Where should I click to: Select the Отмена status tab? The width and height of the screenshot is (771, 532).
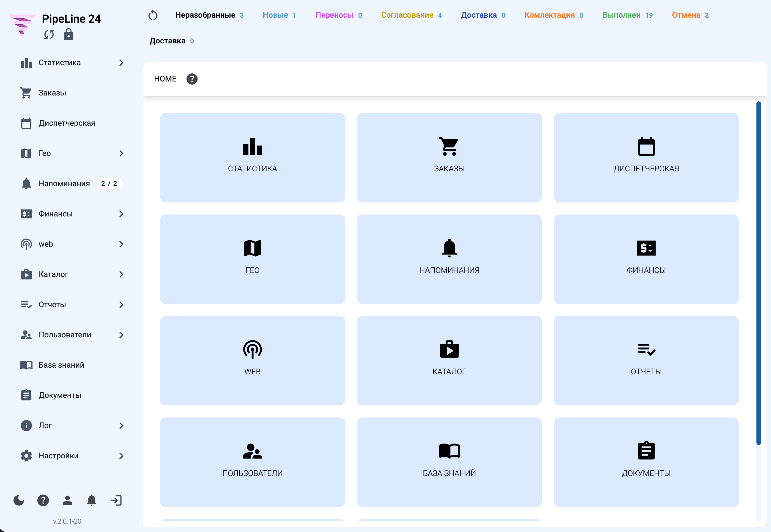pos(690,15)
